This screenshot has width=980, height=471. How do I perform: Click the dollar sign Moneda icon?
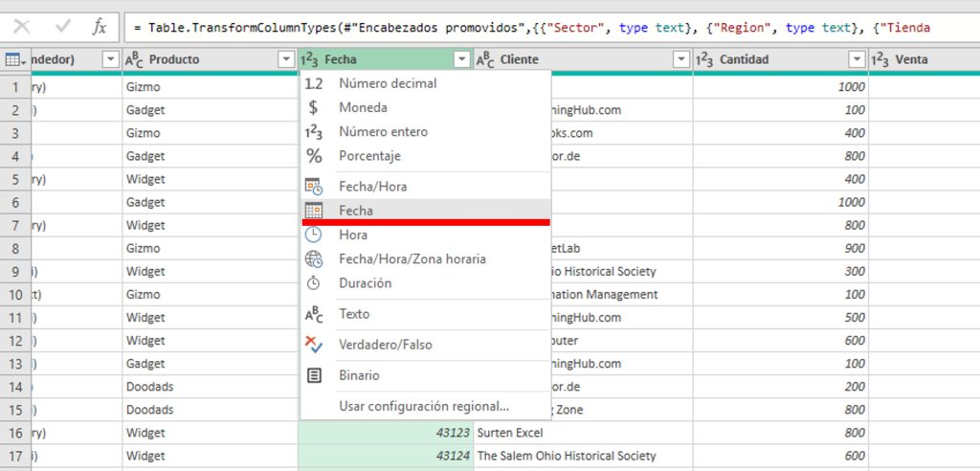pyautogui.click(x=314, y=107)
